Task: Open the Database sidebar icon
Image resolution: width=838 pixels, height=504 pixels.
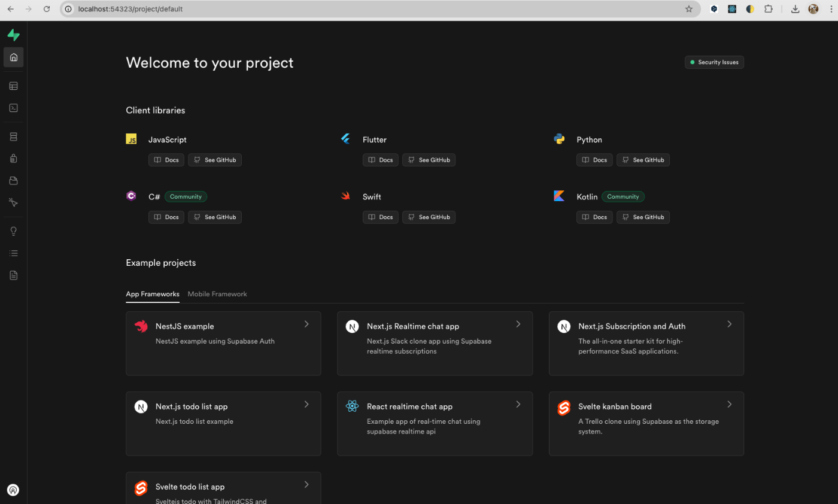Action: 13,137
